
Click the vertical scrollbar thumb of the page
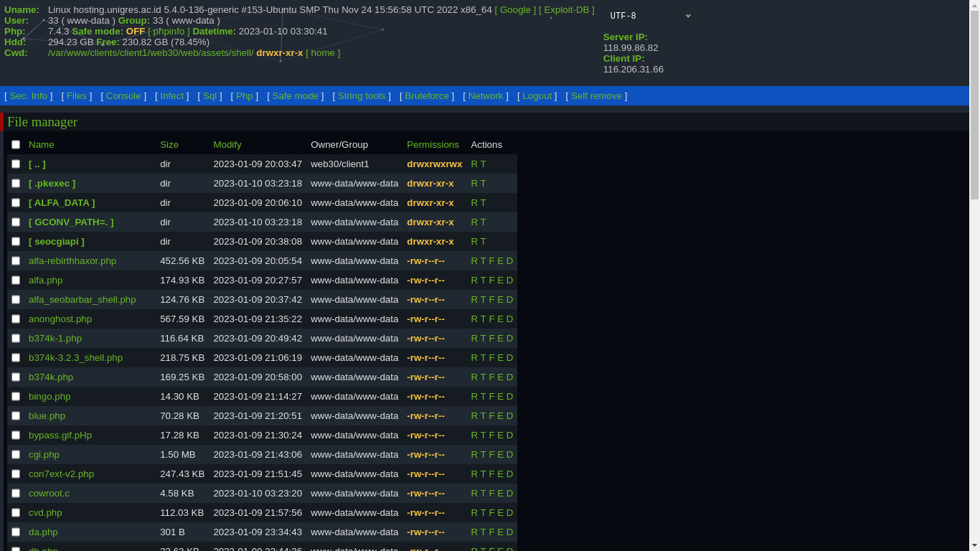click(974, 104)
